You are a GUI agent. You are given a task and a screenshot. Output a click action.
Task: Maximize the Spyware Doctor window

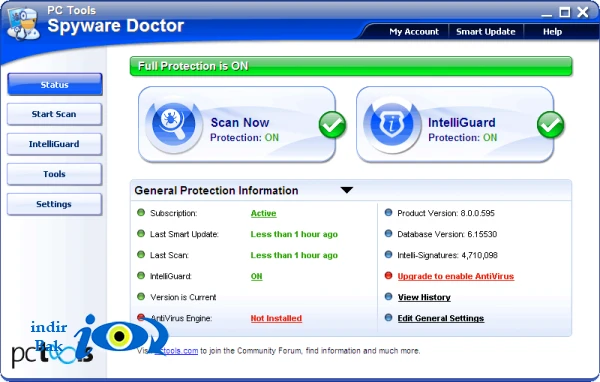click(565, 12)
